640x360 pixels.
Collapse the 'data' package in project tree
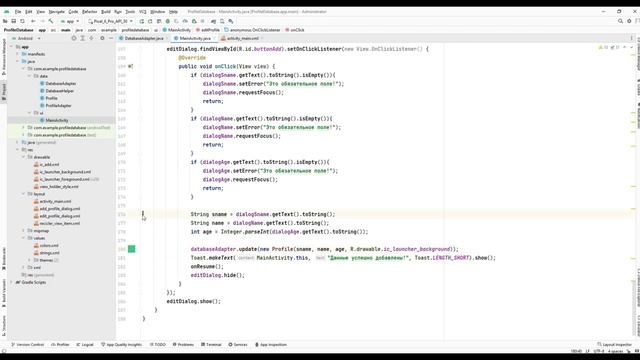(29, 76)
